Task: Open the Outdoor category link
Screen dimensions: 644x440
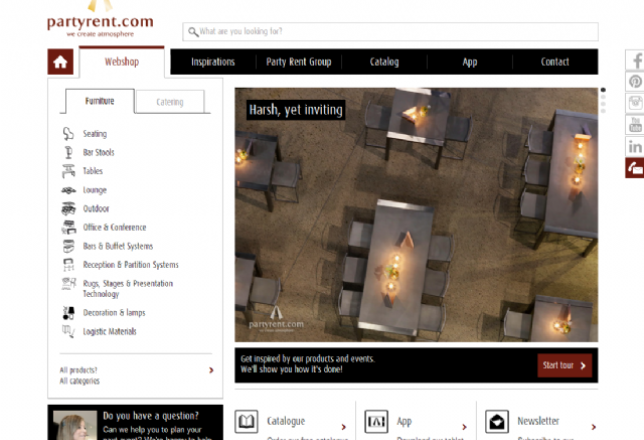Action: (x=96, y=209)
